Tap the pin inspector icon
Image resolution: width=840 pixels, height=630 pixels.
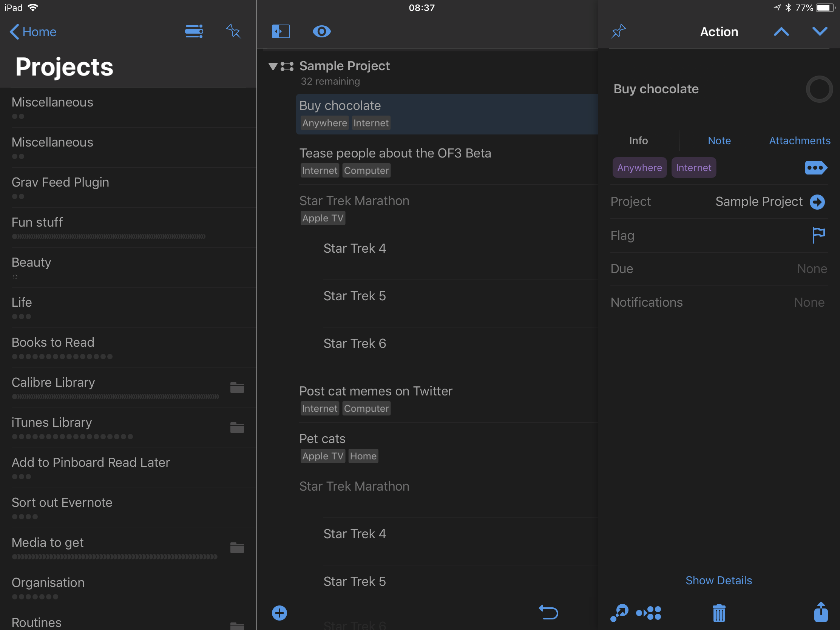618,31
